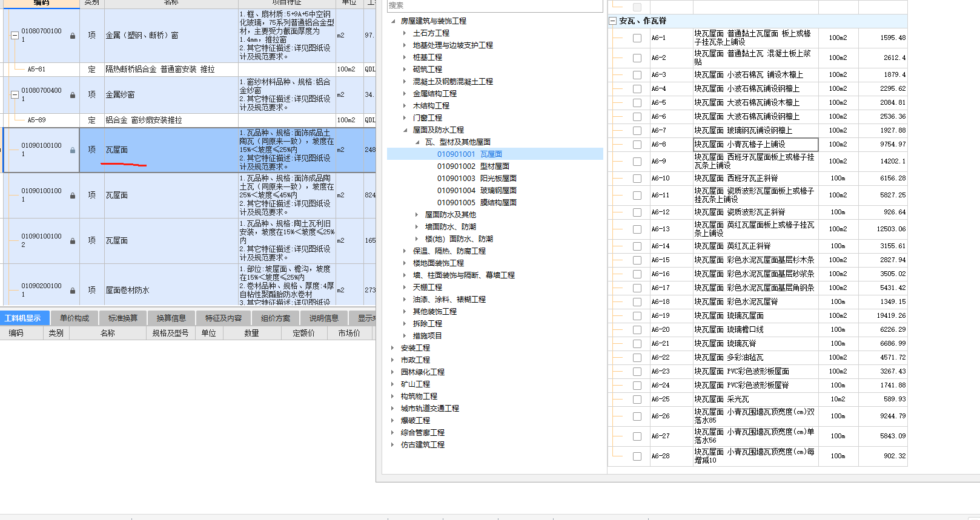Expand the 门窗工程 tree node
This screenshot has height=520, width=980.
click(x=405, y=118)
